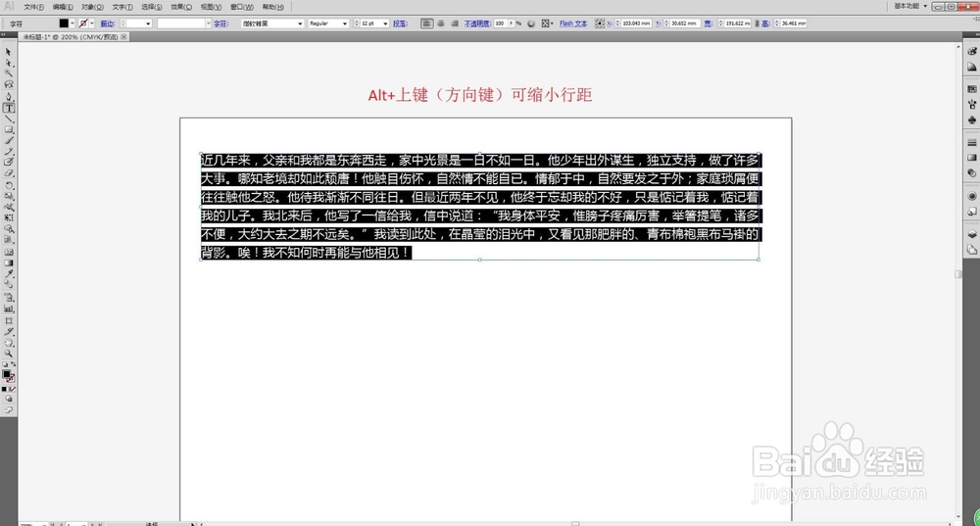Open the 对象(O) menu
Viewport: 980px width, 526px height.
(x=92, y=7)
